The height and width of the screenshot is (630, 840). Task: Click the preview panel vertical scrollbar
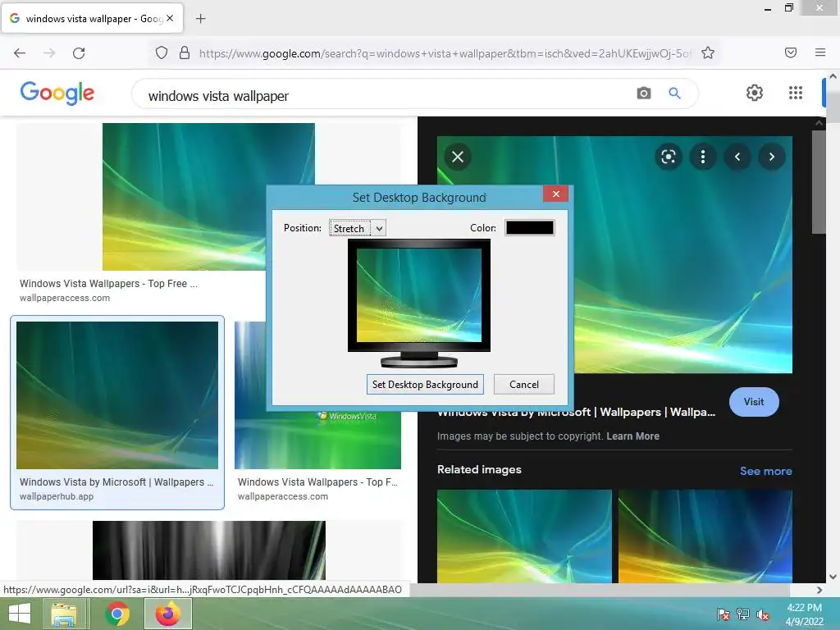point(819,182)
